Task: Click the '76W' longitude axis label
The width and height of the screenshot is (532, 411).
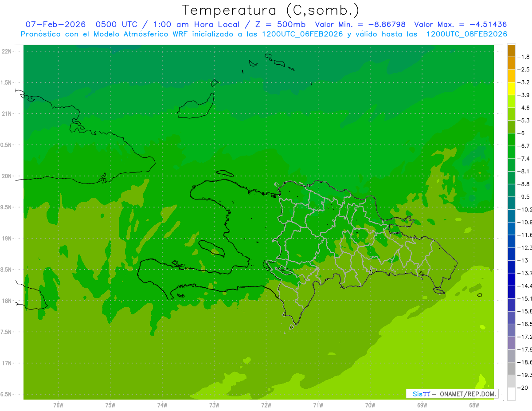Action: coord(58,405)
